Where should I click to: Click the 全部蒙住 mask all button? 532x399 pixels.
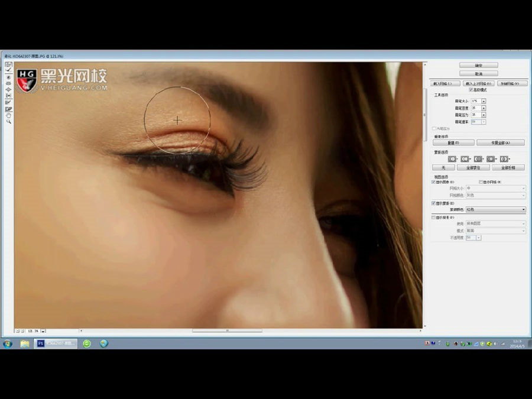pyautogui.click(x=473, y=168)
